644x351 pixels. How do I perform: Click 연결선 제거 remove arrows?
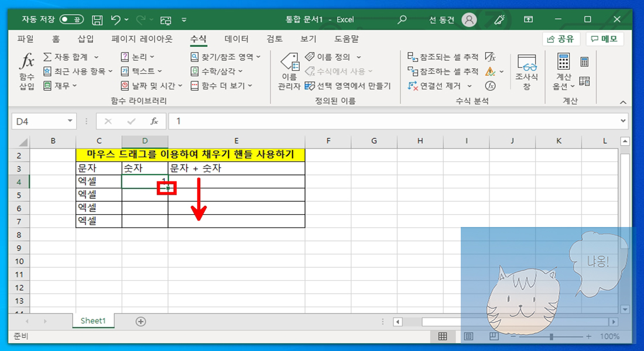(x=434, y=86)
